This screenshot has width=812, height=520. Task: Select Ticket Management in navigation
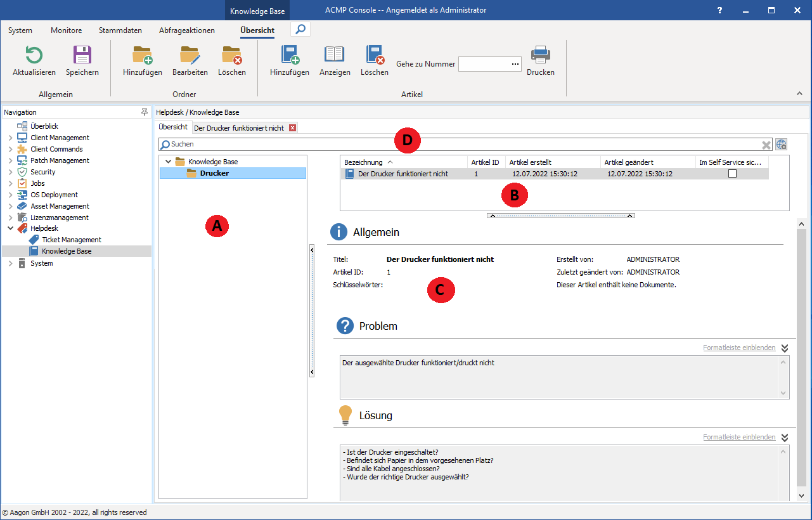(71, 240)
